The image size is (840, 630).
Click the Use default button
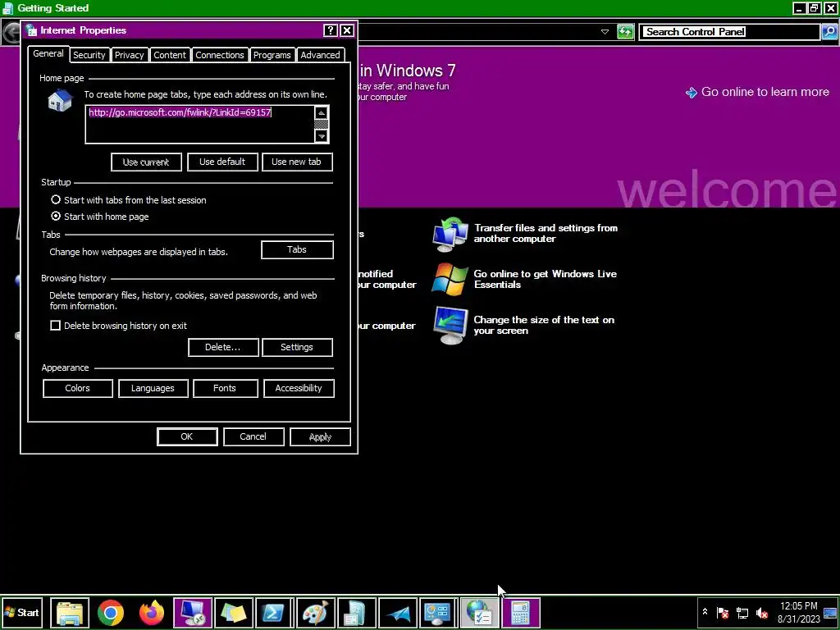coord(222,162)
